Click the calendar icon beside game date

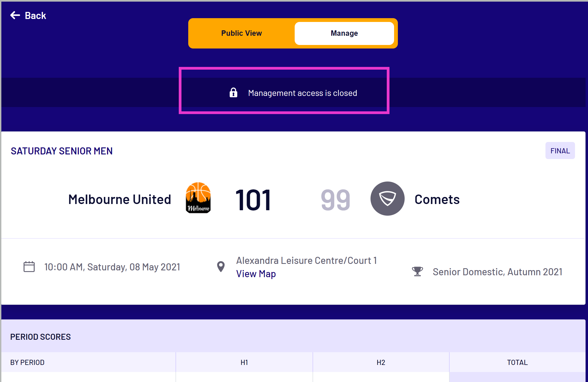click(x=29, y=267)
